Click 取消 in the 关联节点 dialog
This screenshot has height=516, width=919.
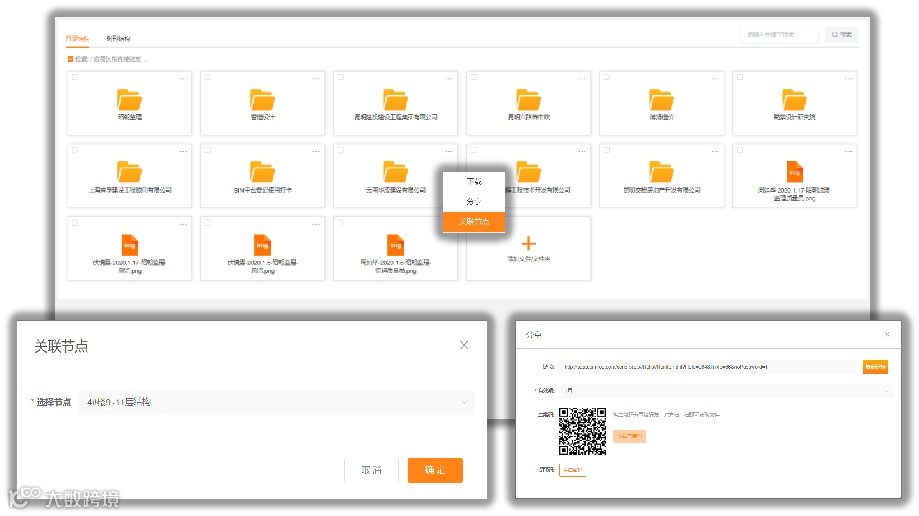(371, 470)
